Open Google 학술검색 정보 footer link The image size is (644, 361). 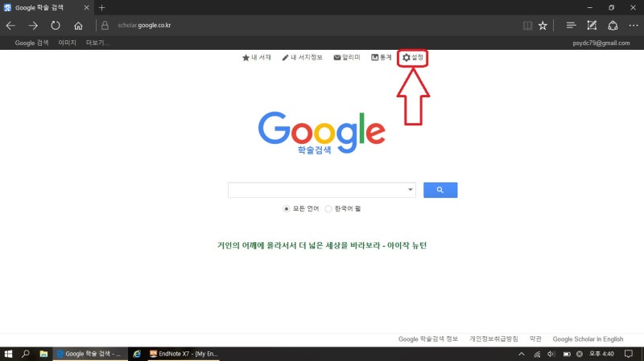tap(428, 338)
